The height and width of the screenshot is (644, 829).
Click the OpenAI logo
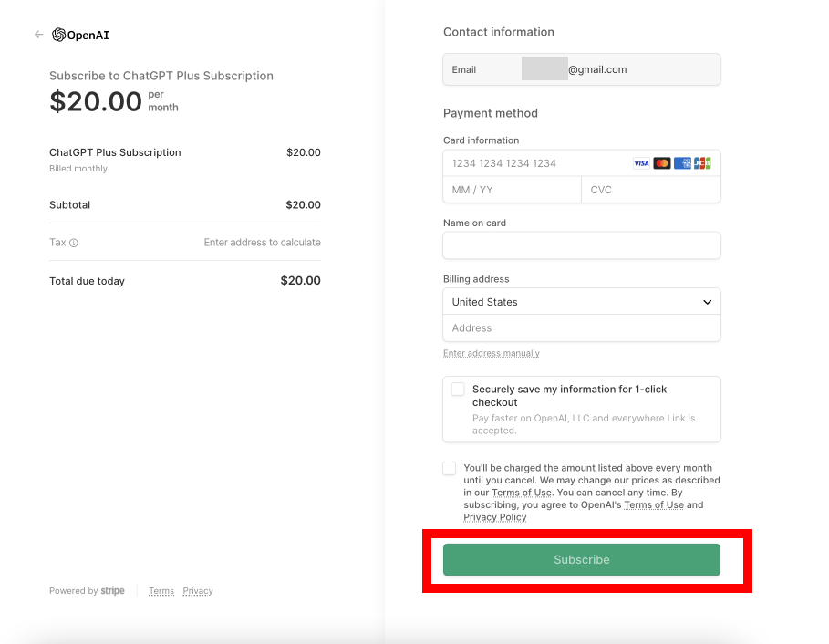coord(81,35)
